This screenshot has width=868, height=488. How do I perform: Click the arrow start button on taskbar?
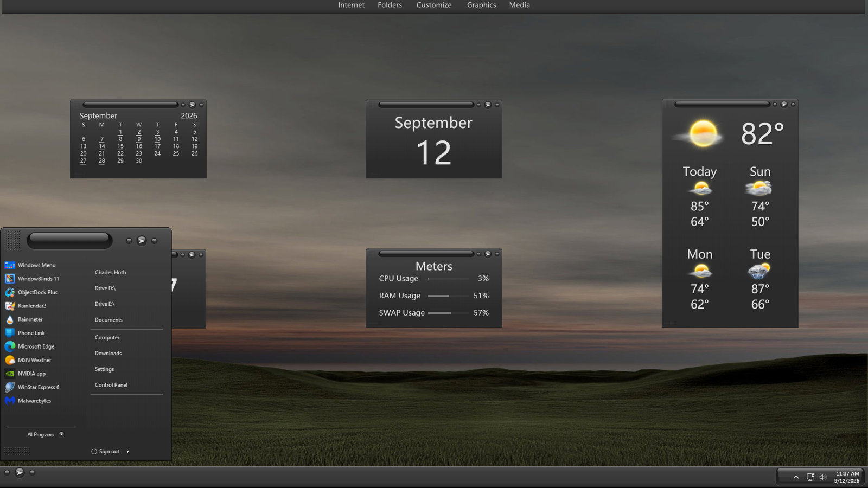[x=20, y=472]
